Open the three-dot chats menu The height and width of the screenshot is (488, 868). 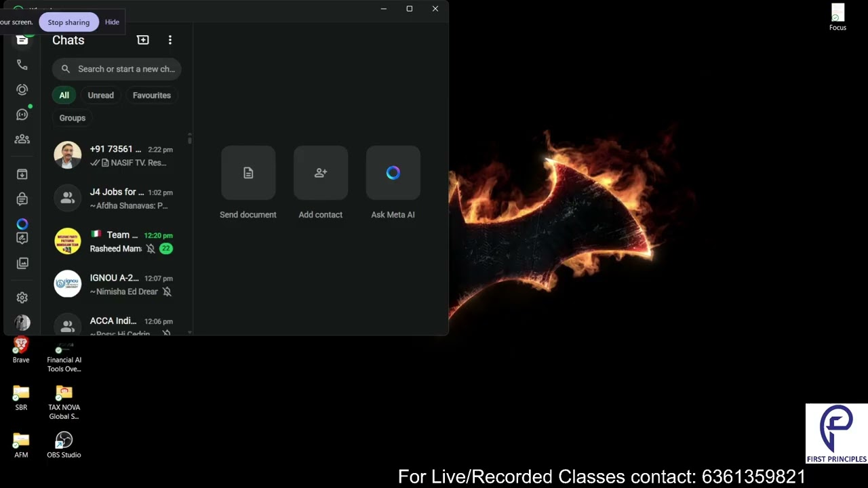tap(170, 40)
